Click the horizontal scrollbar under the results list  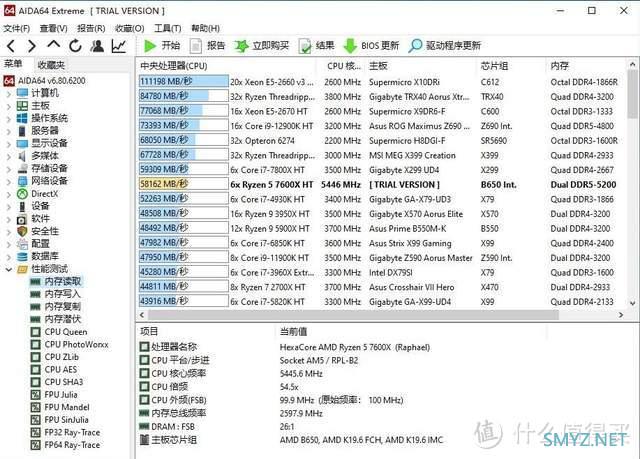click(353, 315)
